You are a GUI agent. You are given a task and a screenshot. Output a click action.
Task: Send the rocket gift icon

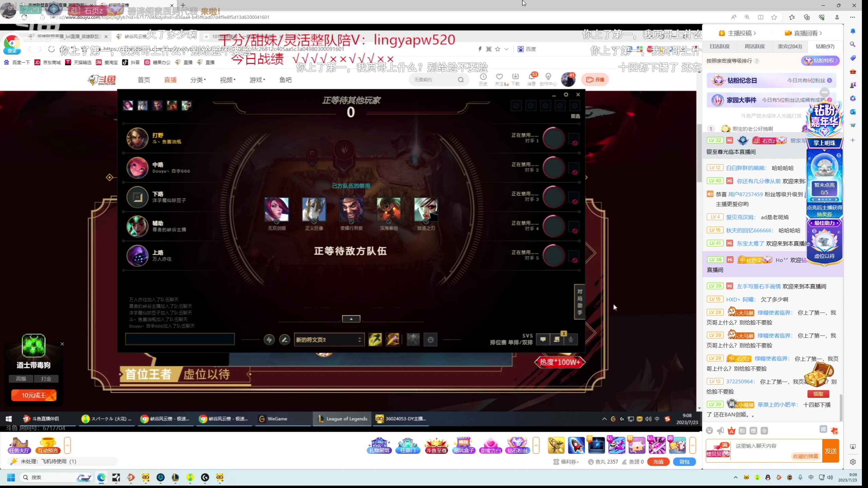[x=576, y=445]
